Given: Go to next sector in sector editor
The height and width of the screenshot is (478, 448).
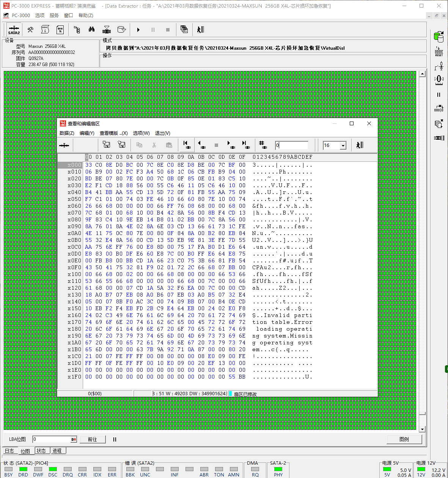Looking at the screenshot, I should [231, 145].
